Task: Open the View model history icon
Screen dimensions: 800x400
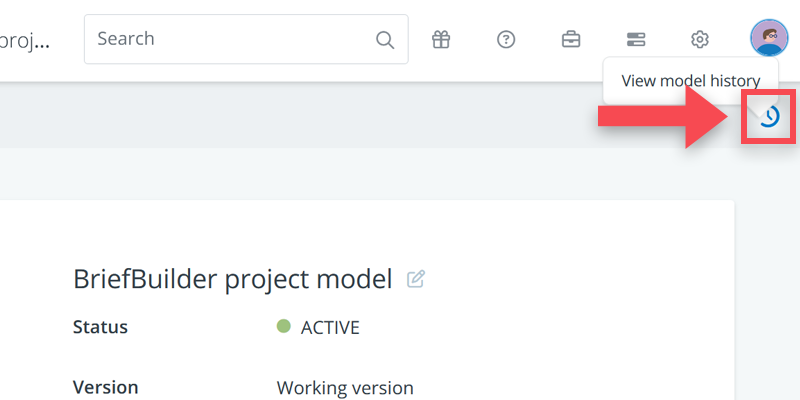Action: click(768, 117)
